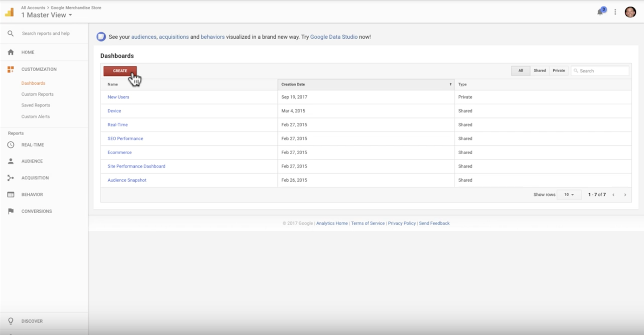Open the Site Performance Dashboard
Screen dimensions: 644x335
click(137, 166)
